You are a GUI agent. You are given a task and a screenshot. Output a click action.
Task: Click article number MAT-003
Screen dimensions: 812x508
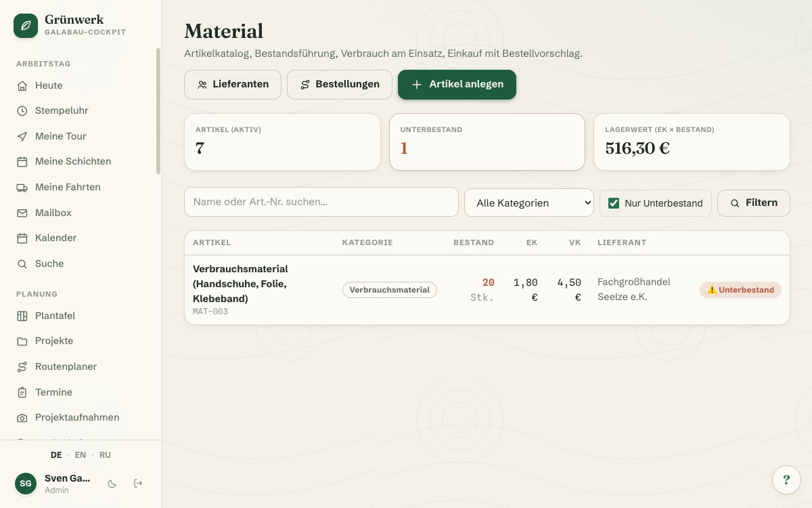pyautogui.click(x=210, y=312)
